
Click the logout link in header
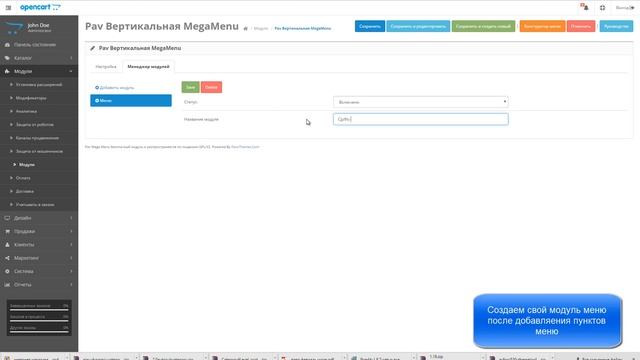625,8
